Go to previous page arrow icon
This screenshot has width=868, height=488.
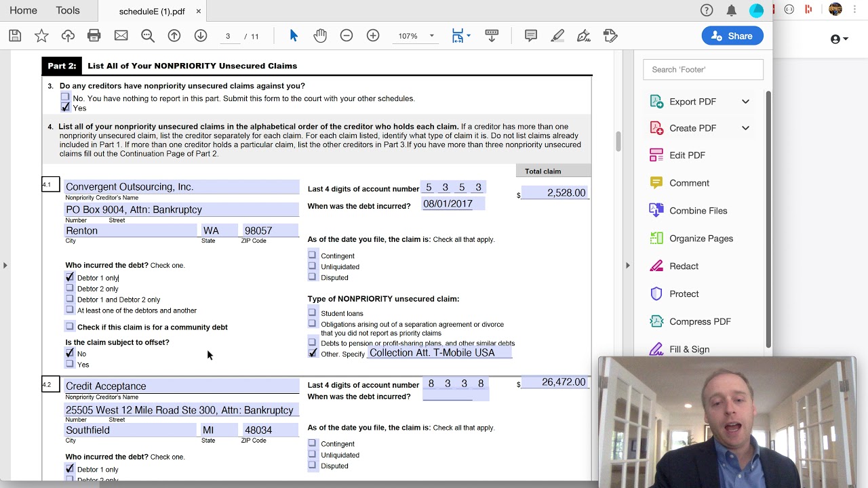[x=174, y=36]
